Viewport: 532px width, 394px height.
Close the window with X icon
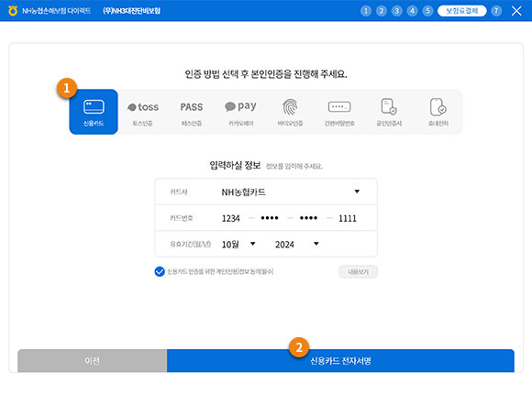516,11
